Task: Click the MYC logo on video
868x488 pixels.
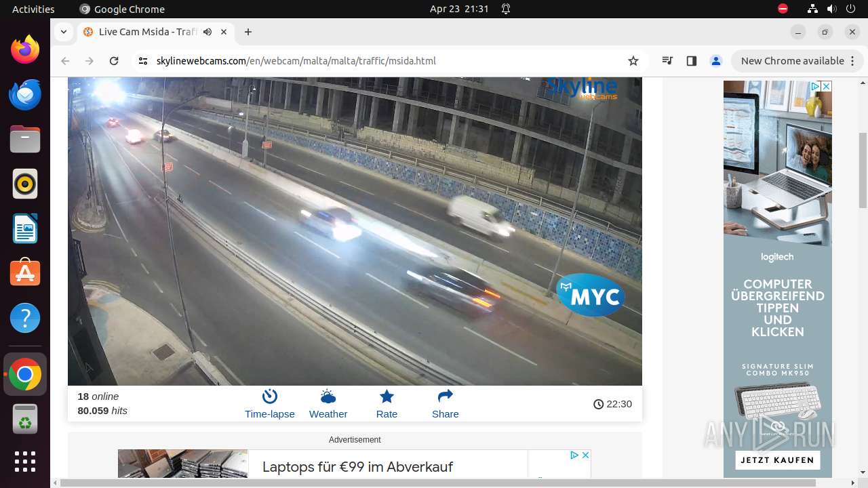Action: tap(591, 295)
